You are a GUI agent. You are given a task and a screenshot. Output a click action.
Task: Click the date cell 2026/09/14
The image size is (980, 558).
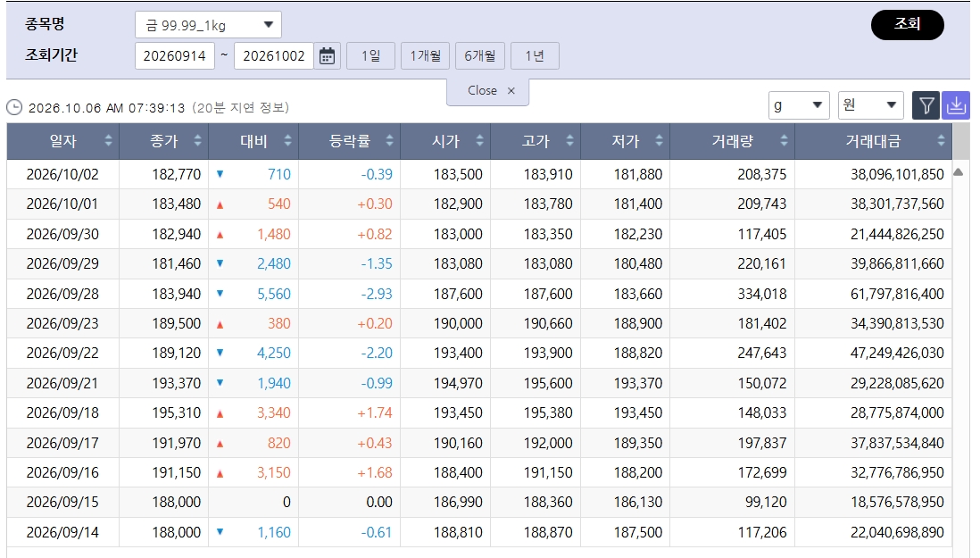(62, 532)
